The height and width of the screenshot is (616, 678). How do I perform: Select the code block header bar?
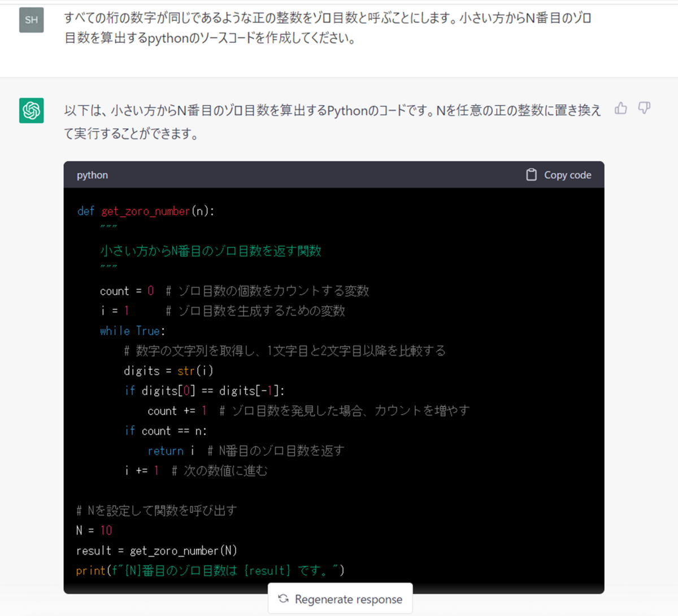pos(333,174)
